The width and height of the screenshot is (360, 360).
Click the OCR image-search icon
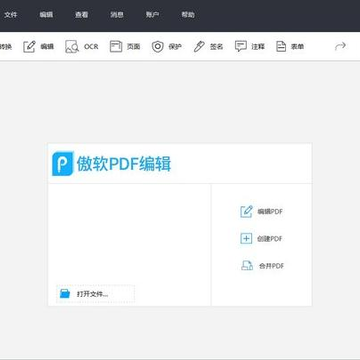tap(72, 46)
